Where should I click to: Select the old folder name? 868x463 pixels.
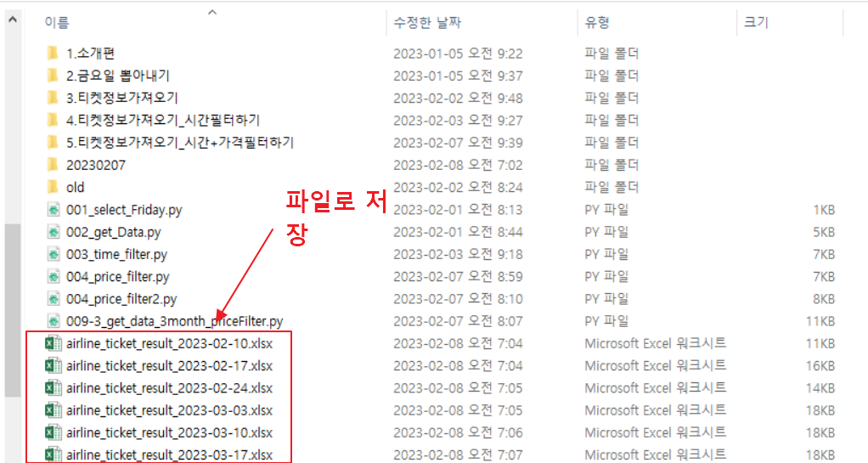coord(76,187)
